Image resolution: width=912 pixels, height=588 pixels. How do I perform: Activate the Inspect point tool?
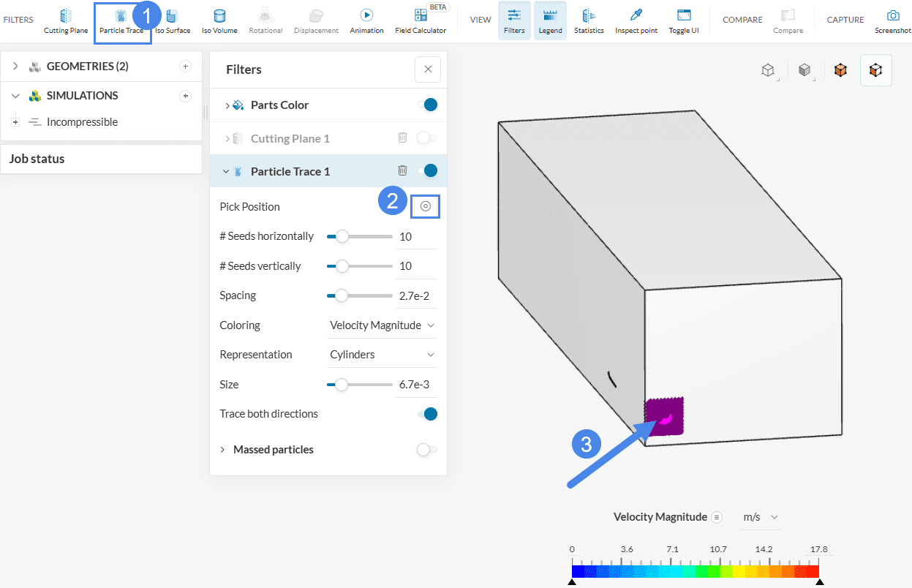pyautogui.click(x=636, y=20)
